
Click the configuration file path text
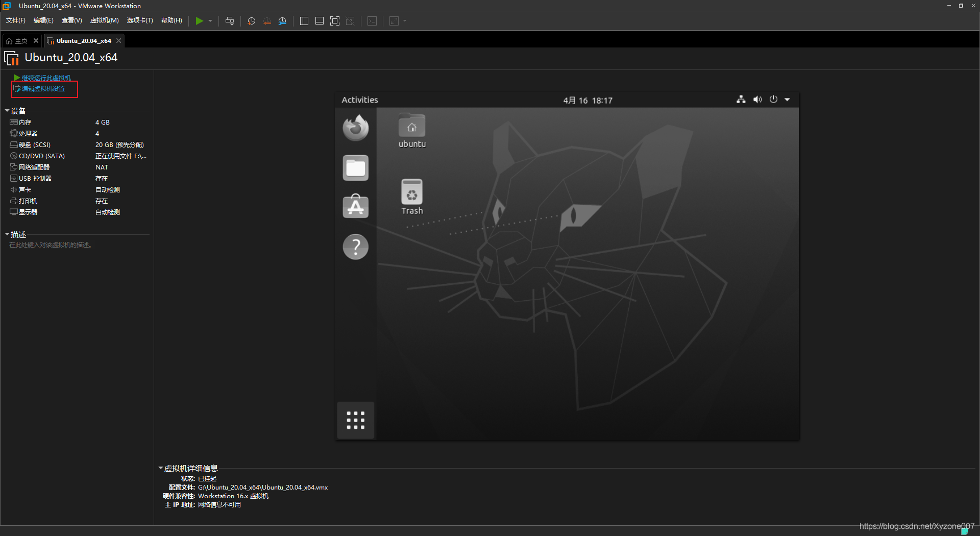pyautogui.click(x=263, y=488)
